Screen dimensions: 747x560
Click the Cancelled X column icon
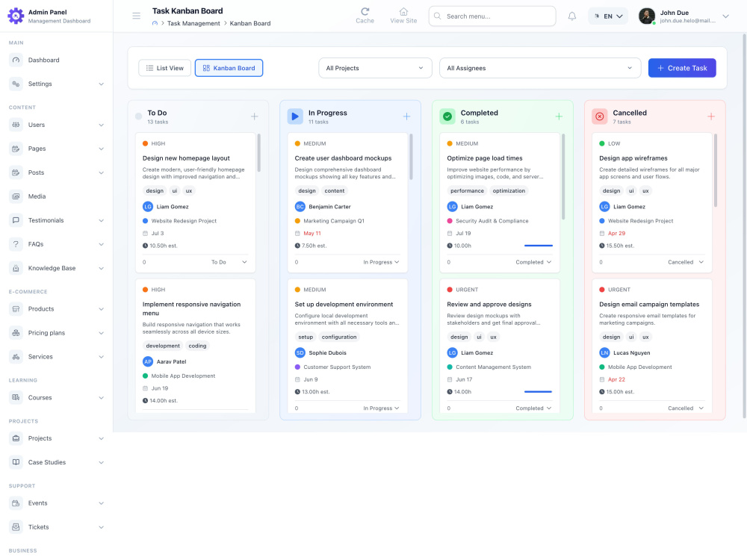(599, 116)
